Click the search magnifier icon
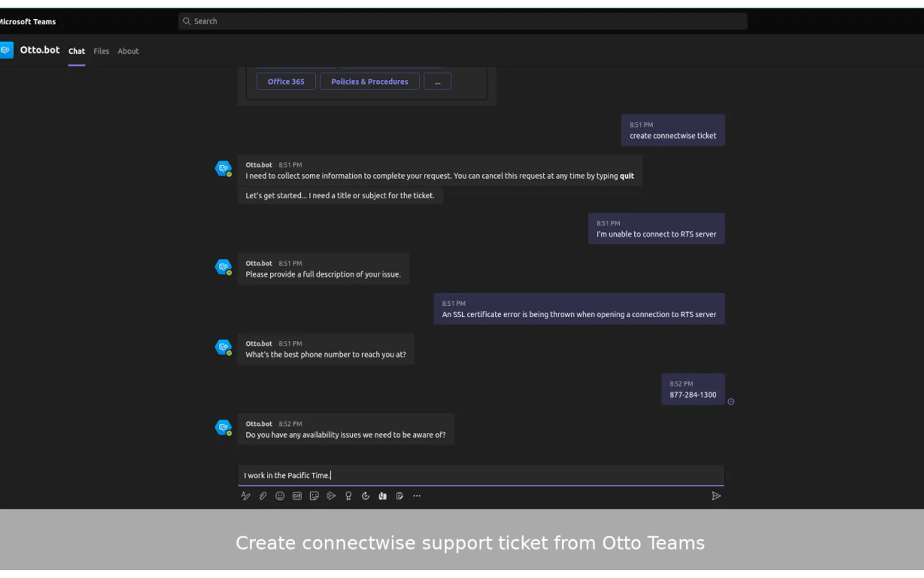This screenshot has width=924, height=578. 187,21
